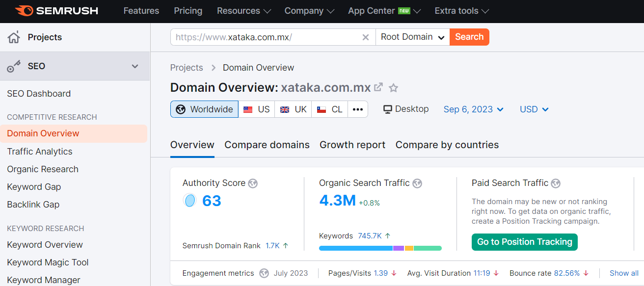644x286 pixels.
Task: Click the green segment of keywords bar
Action: (428, 248)
